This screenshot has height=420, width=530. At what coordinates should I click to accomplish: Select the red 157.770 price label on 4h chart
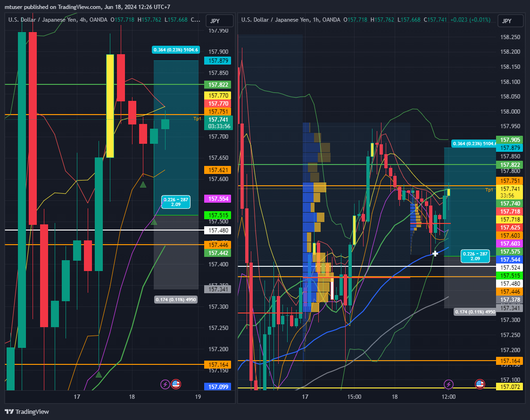pyautogui.click(x=218, y=104)
